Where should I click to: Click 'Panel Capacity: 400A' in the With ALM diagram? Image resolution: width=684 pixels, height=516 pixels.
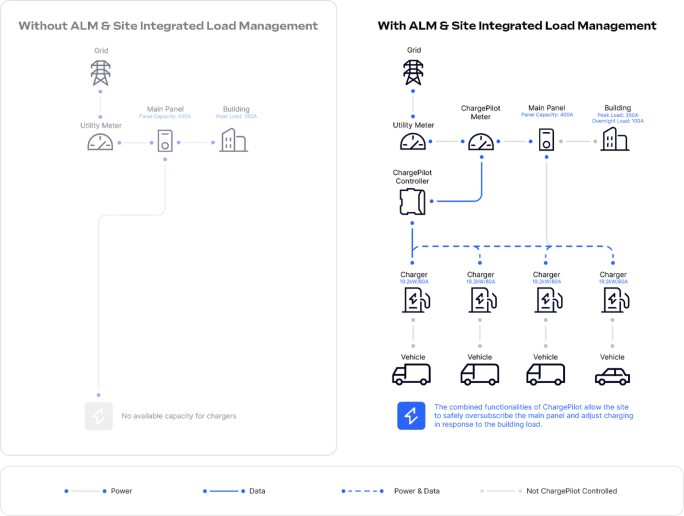coord(547,115)
